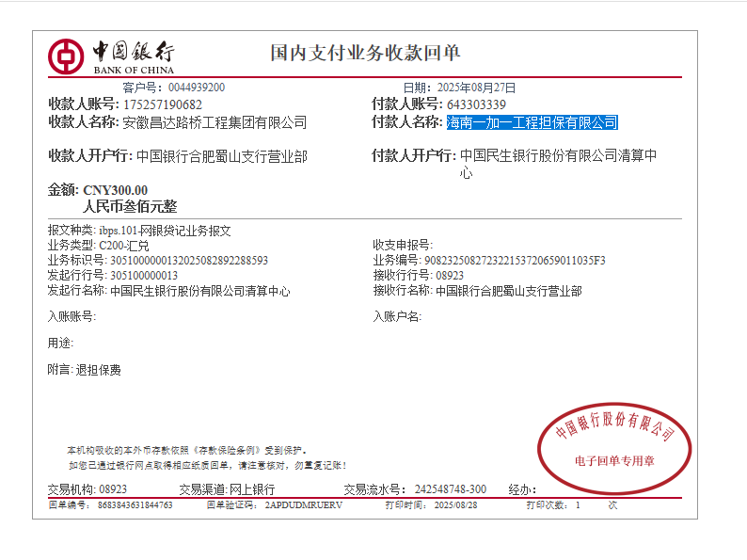
Task: Click the amount in words 人民币叁佰元整
Action: click(x=130, y=207)
